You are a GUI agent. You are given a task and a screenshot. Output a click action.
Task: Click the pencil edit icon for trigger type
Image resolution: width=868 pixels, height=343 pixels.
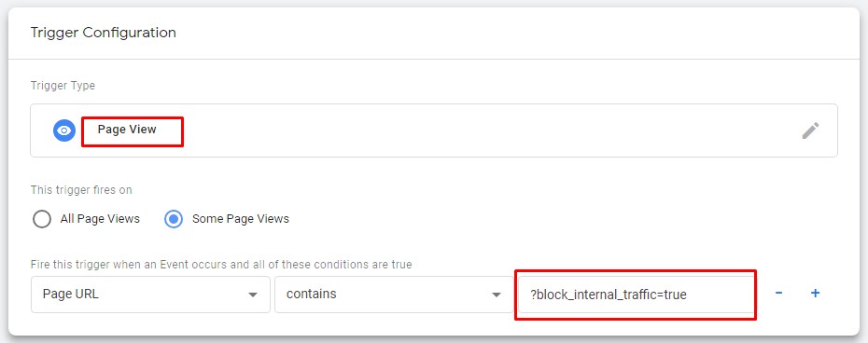pyautogui.click(x=810, y=130)
